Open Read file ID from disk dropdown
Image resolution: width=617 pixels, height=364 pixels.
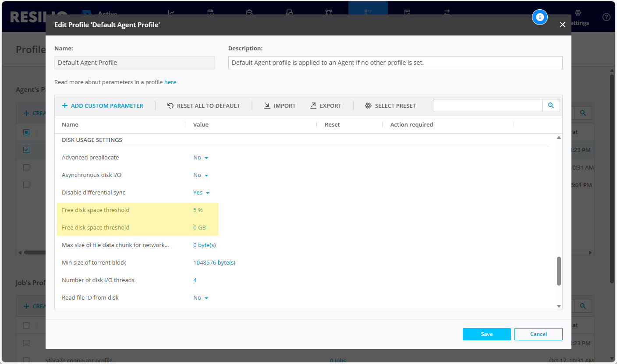pos(201,298)
